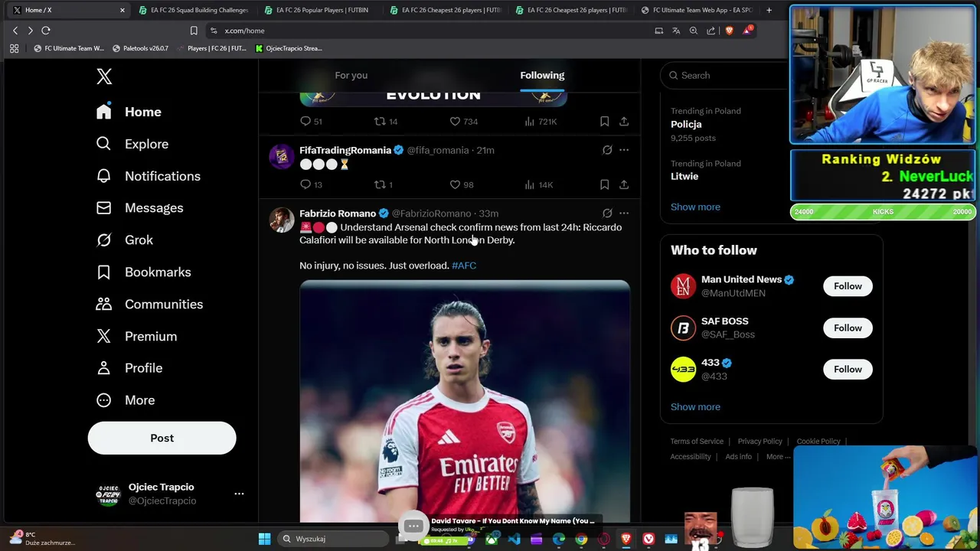Open more options on Fabrizio Romano post
Image resolution: width=980 pixels, height=551 pixels.
coord(624,214)
